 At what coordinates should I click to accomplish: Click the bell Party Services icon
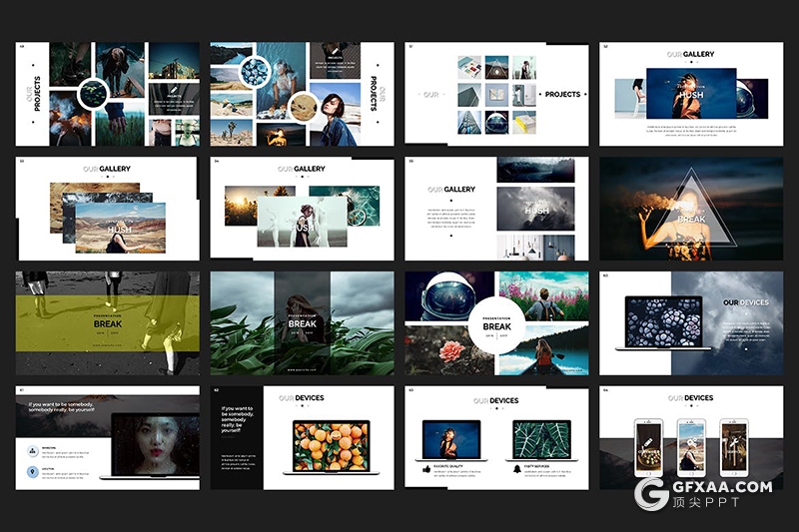point(517,467)
